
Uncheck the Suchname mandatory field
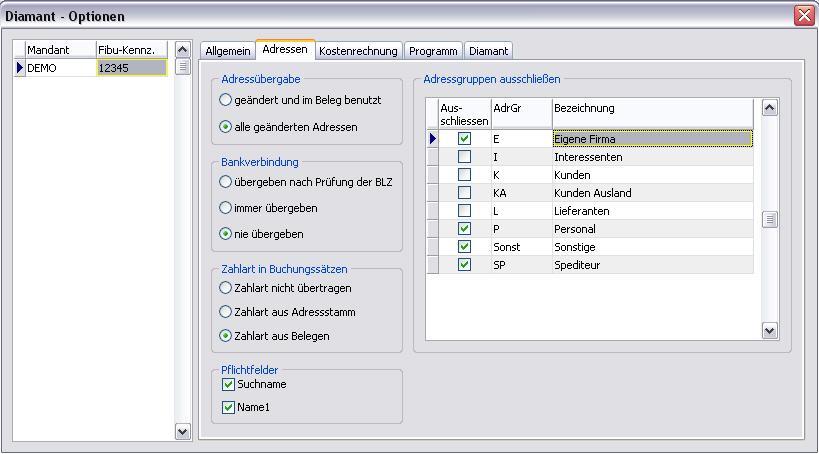pos(228,384)
